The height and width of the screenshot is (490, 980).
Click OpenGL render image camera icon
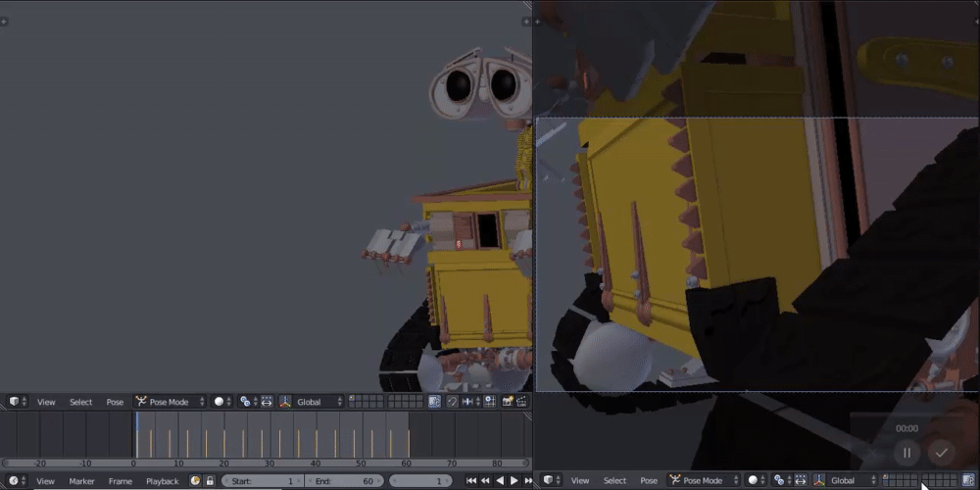(508, 402)
